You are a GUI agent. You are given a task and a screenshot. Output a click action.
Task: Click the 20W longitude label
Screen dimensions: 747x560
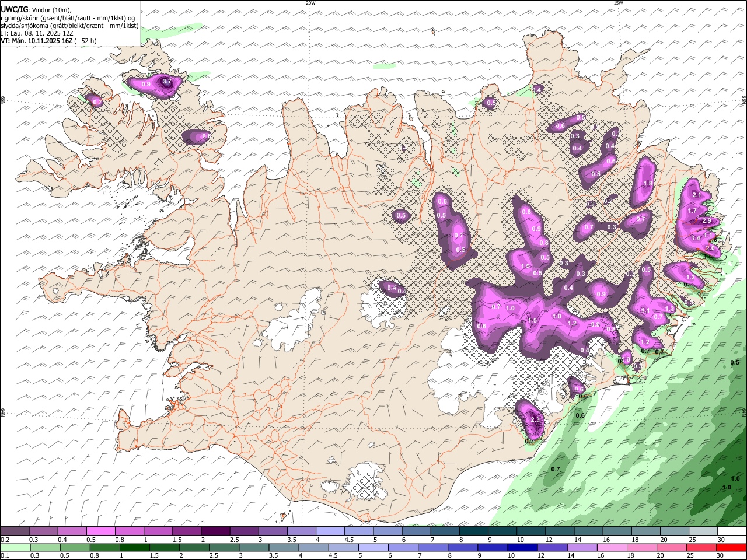pyautogui.click(x=310, y=3)
